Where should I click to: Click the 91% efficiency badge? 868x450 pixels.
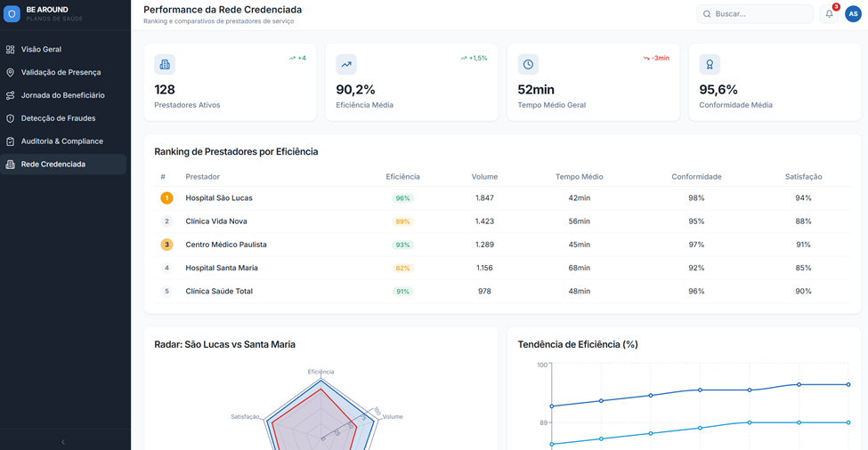402,292
